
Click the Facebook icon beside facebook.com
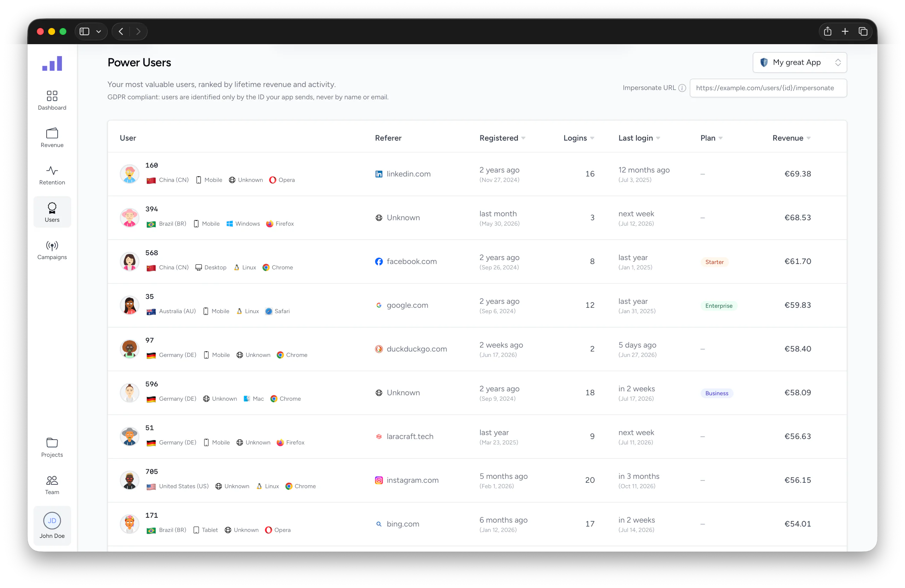tap(379, 261)
